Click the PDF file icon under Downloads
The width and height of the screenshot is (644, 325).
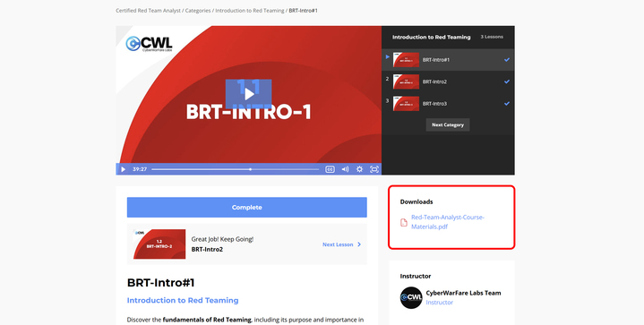[404, 222]
